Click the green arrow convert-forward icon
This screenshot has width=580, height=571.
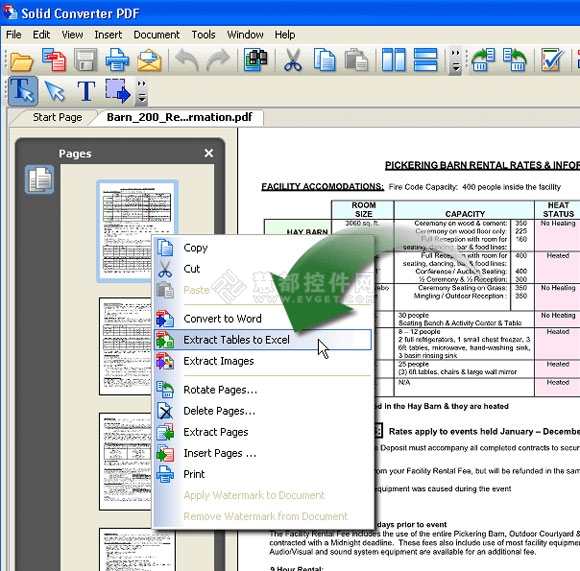pyautogui.click(x=483, y=60)
